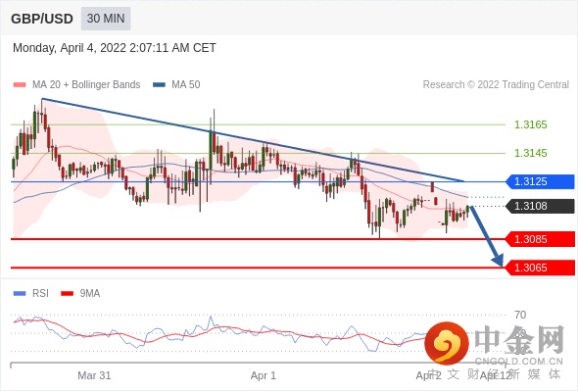Click the 1.3165 resistance level label
578x392 pixels.
530,124
